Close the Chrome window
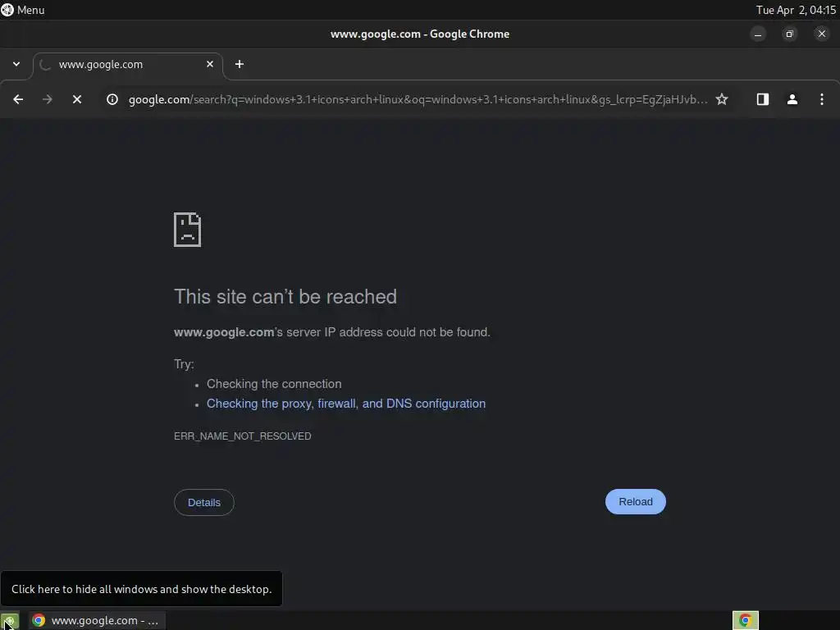This screenshot has width=840, height=630. tap(822, 34)
